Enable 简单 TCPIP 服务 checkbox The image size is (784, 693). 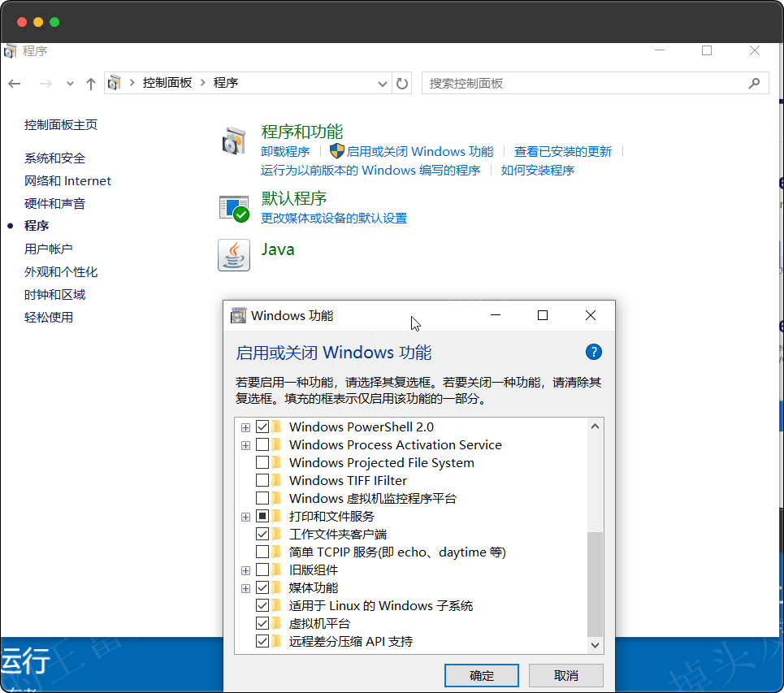pyautogui.click(x=262, y=552)
